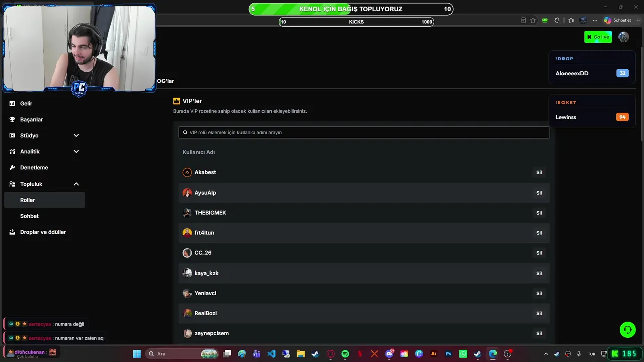Click the Stüdyo camera icon
Screen dimensions: 644x362
(12, 135)
